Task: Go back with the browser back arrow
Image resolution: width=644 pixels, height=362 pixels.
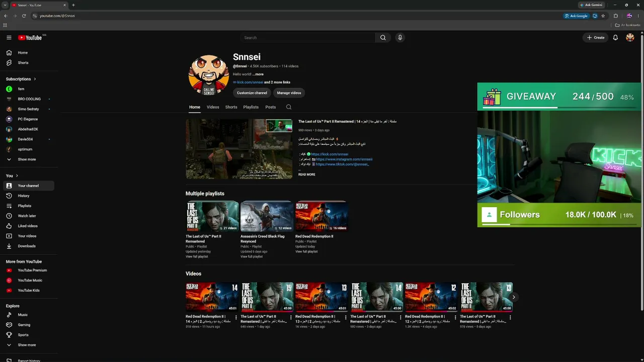Action: (6, 16)
